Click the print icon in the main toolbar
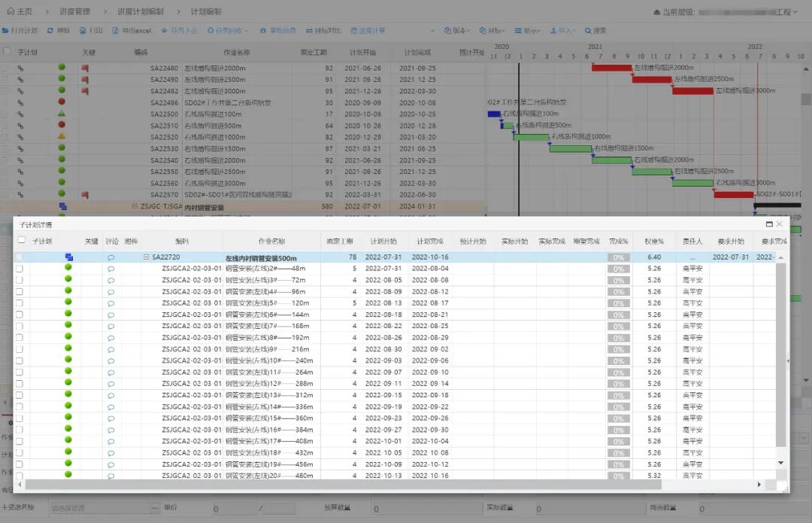 (x=83, y=31)
